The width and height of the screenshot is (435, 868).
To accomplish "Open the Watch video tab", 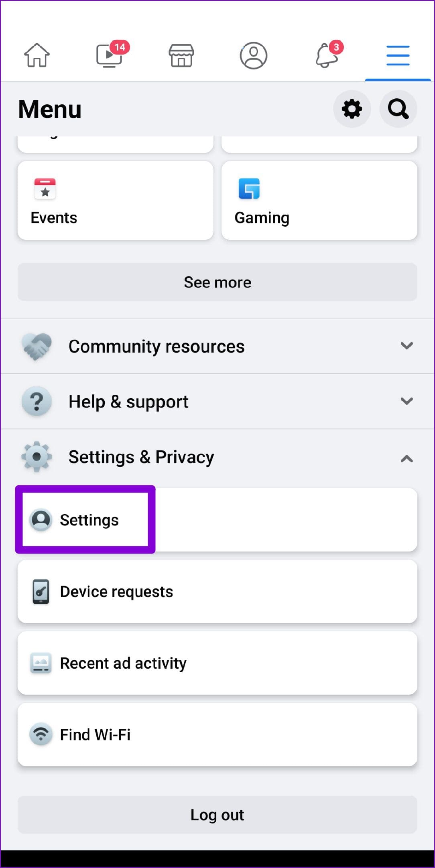I will 109,55.
